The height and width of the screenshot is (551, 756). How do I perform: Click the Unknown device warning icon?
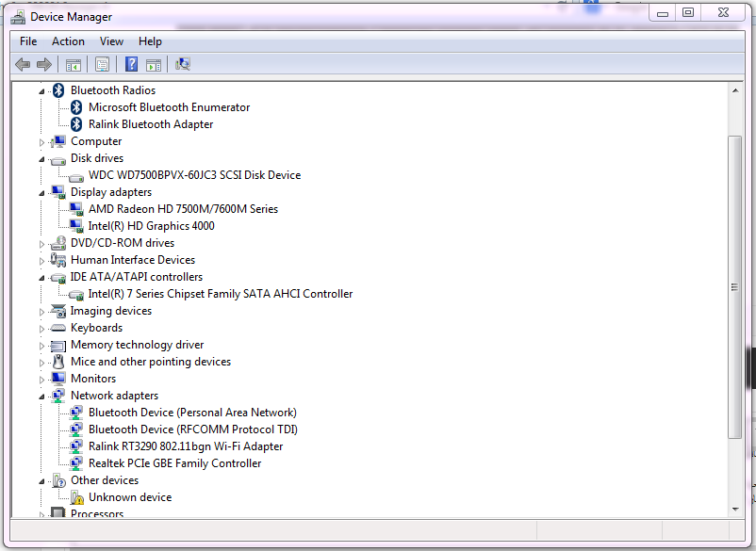[x=76, y=497]
